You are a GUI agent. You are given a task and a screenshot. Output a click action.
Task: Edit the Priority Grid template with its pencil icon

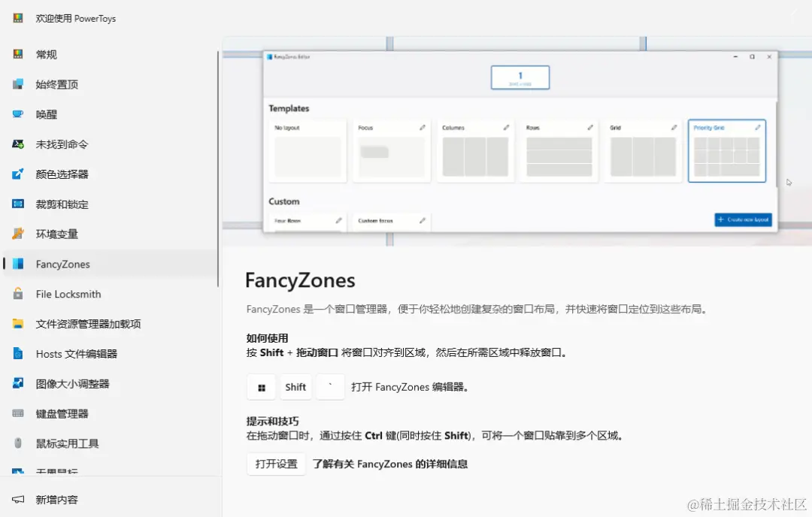(759, 127)
